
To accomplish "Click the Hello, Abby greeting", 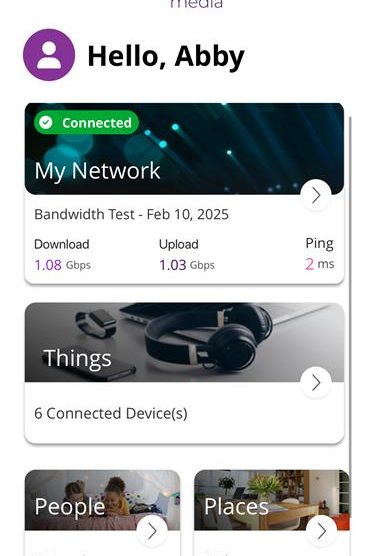I will (166, 56).
